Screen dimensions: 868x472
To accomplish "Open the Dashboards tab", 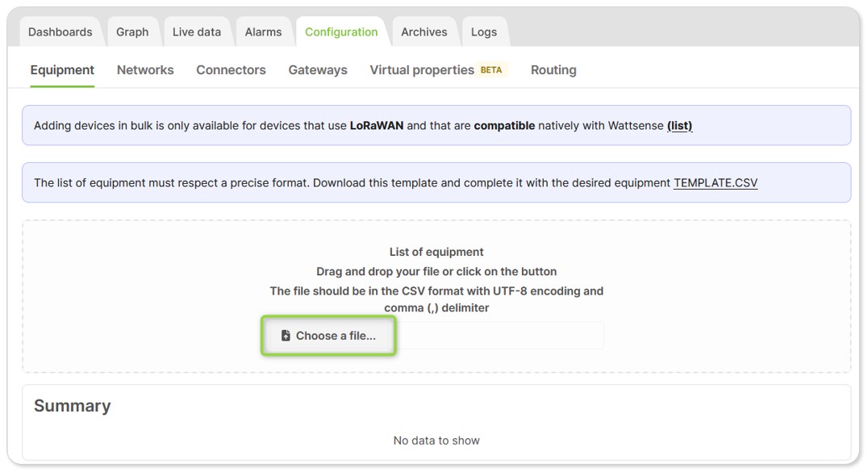I will point(61,32).
